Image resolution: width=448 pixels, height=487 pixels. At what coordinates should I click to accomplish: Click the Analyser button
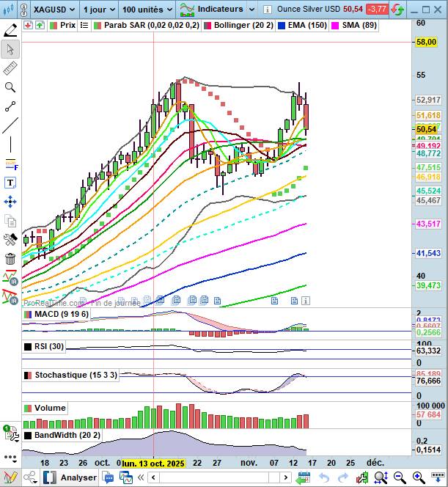coord(70,477)
